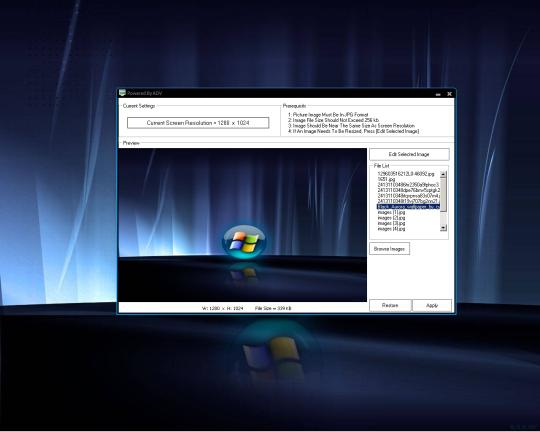
Task: Select images (3).jpg in file list
Action: click(x=391, y=223)
